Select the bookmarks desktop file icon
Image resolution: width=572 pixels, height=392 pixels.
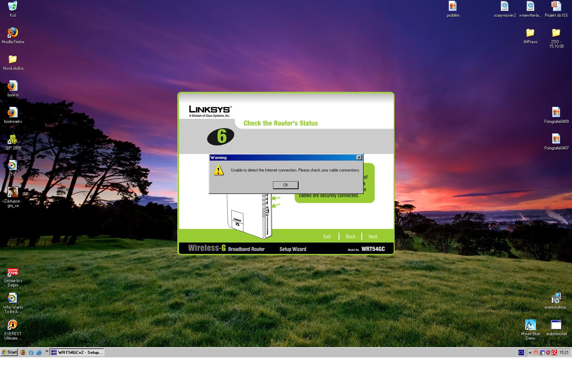pos(13,115)
